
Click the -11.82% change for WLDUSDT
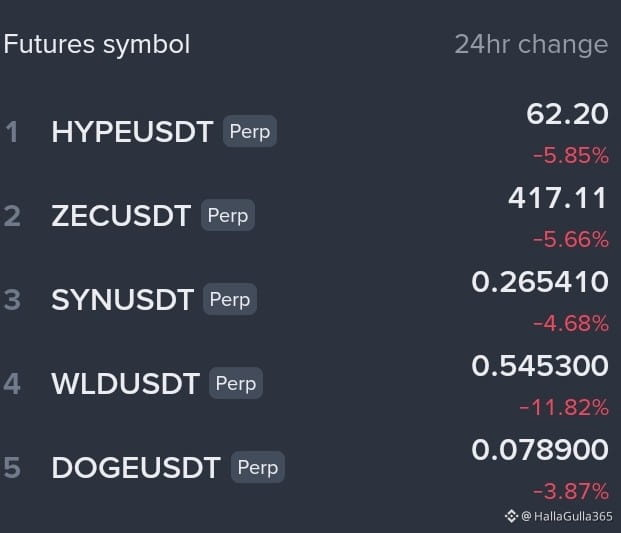pyautogui.click(x=564, y=407)
